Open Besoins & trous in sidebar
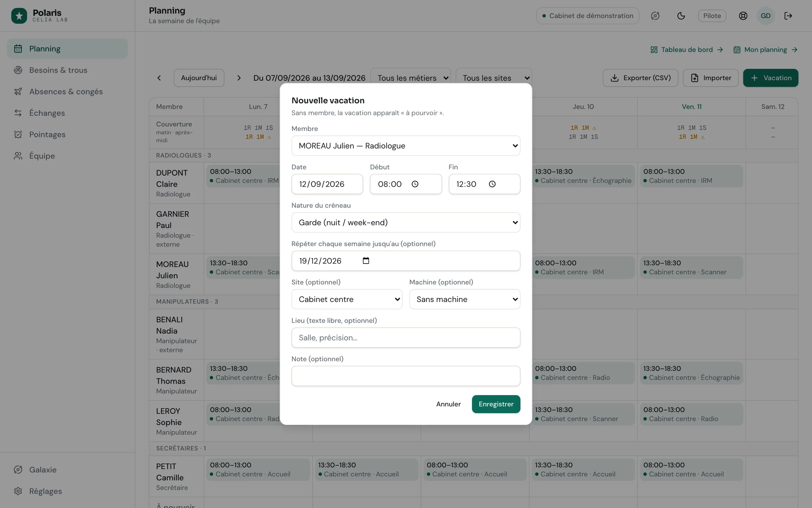812x508 pixels. click(67, 70)
